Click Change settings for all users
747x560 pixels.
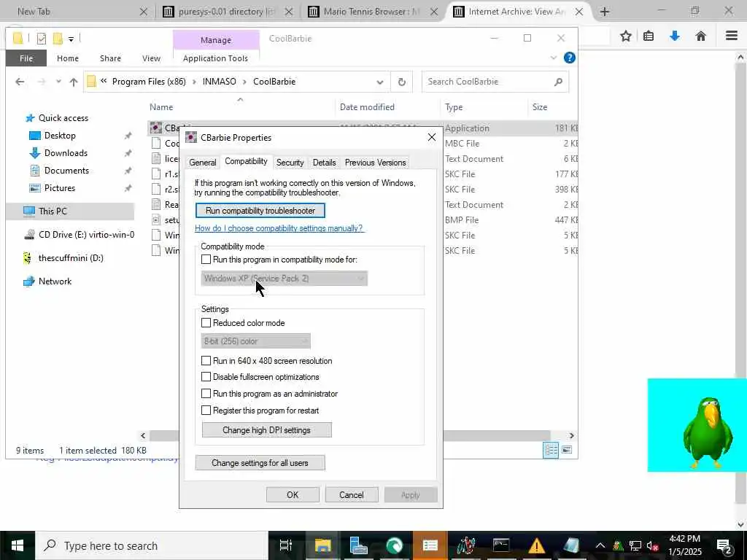coord(260,463)
